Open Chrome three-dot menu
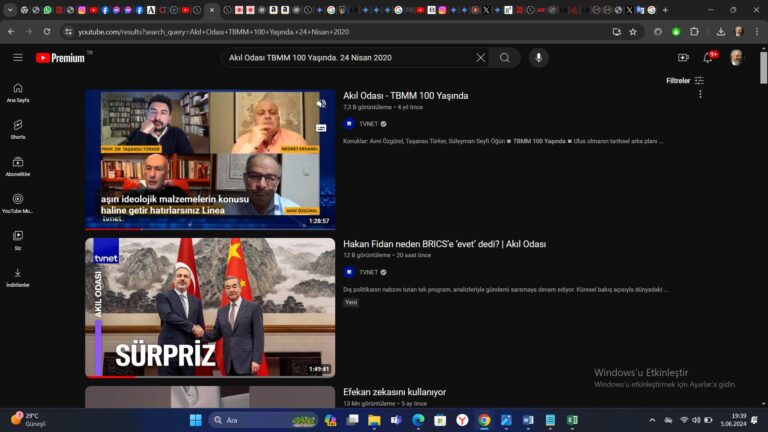The width and height of the screenshot is (768, 432). point(757,32)
